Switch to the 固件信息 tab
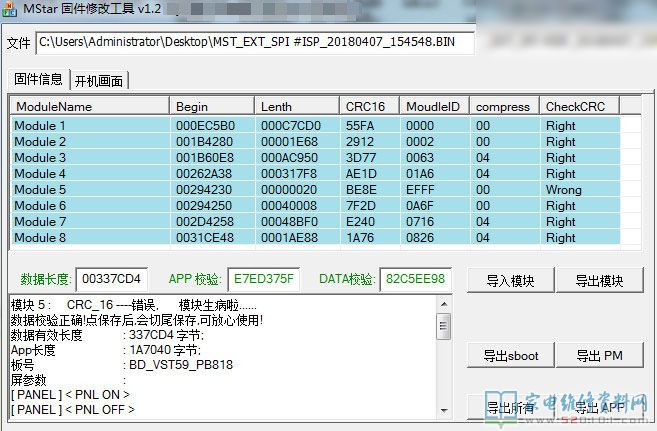This screenshot has width=657, height=431. (39, 80)
